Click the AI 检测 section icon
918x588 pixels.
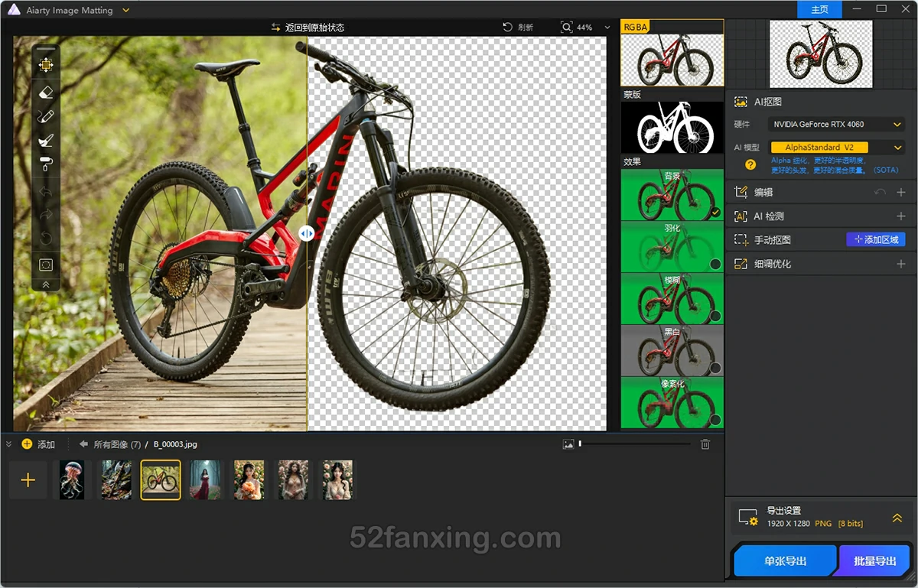(741, 216)
